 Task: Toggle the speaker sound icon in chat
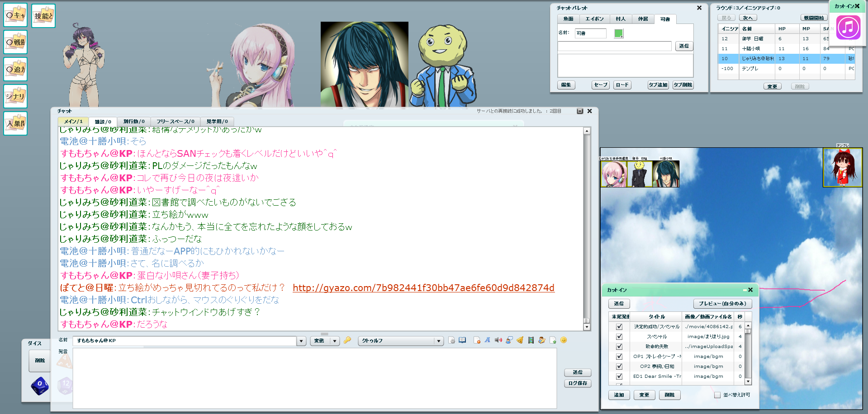point(498,340)
